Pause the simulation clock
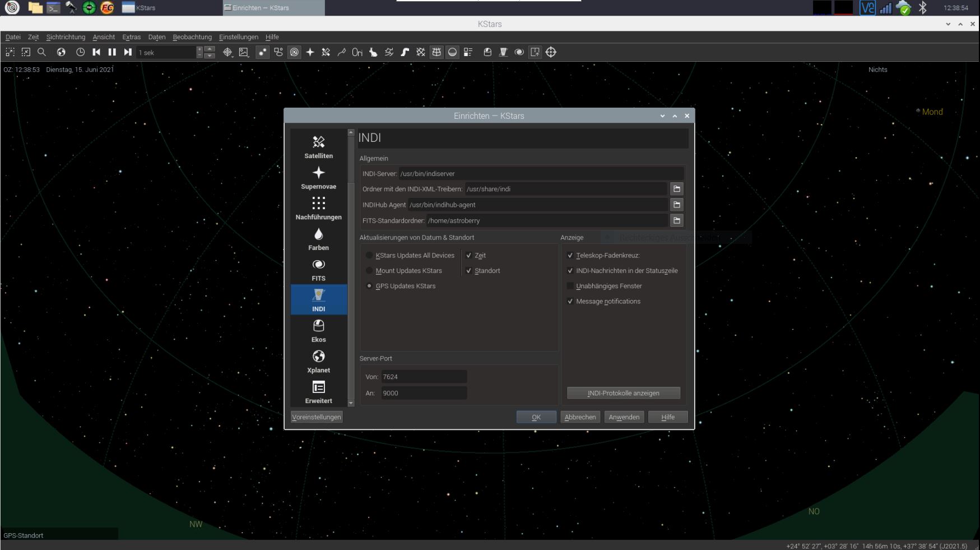 (112, 52)
